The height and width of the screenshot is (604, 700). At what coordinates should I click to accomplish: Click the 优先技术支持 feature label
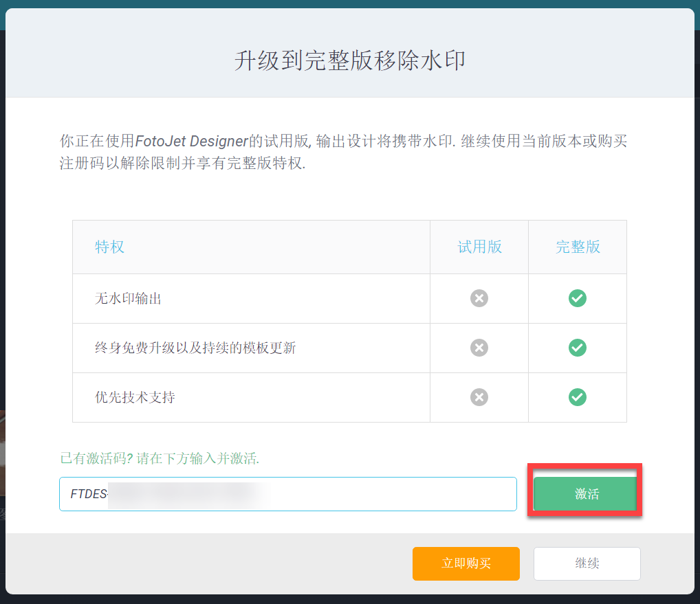coord(135,398)
